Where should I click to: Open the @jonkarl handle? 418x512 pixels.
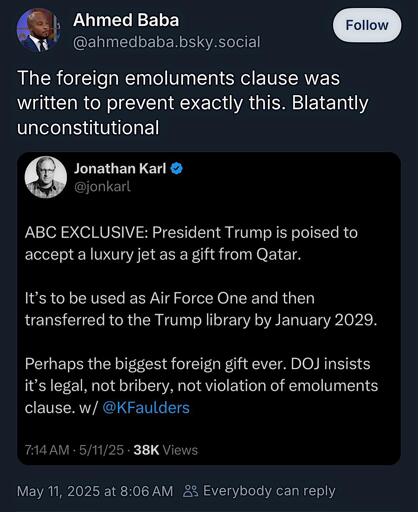(102, 187)
